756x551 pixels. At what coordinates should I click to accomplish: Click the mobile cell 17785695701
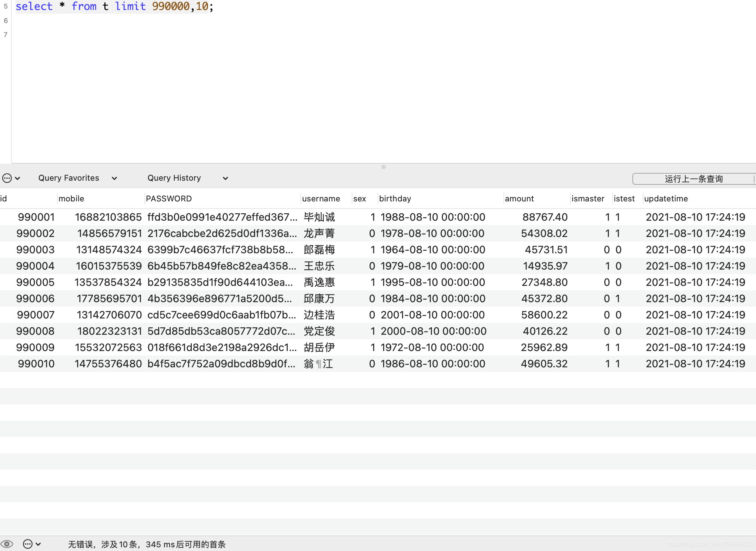click(109, 298)
